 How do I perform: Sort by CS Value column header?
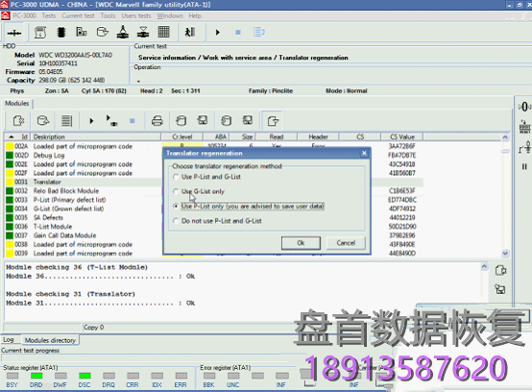pyautogui.click(x=402, y=136)
